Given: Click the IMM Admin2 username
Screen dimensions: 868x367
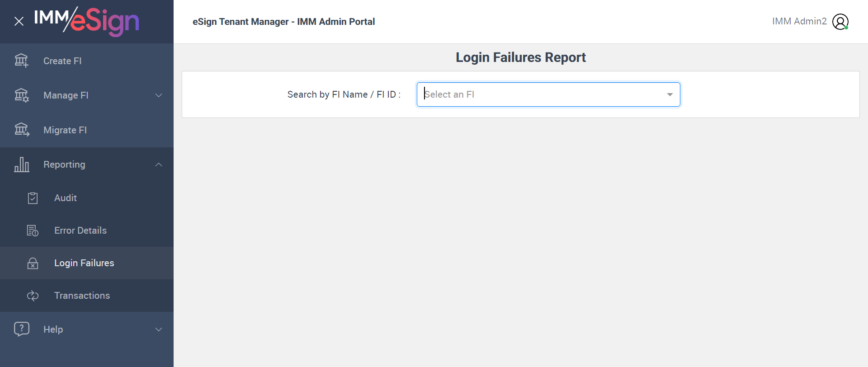Looking at the screenshot, I should 799,21.
